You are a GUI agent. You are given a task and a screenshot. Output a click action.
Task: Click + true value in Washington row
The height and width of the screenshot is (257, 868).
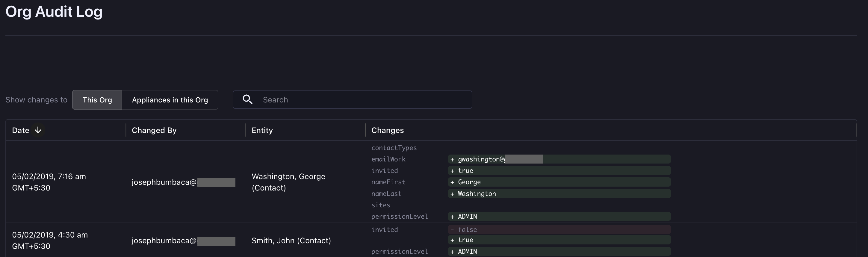pos(559,170)
